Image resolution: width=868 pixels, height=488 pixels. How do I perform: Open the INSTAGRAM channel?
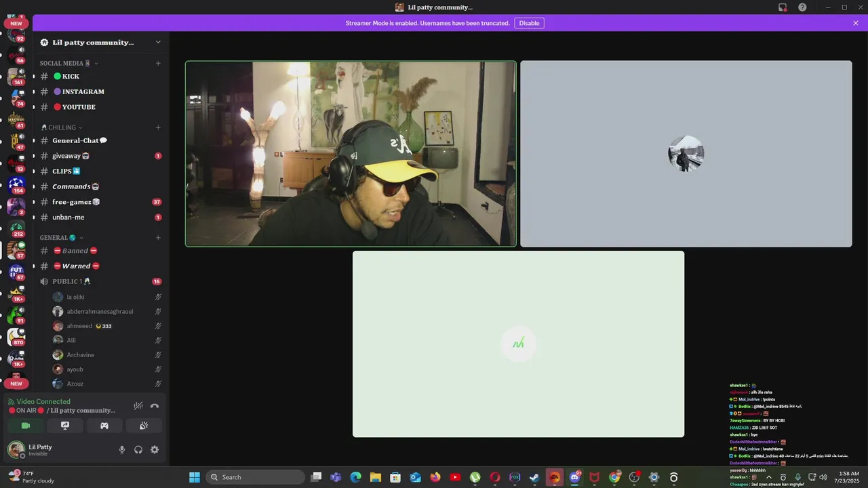(100, 91)
